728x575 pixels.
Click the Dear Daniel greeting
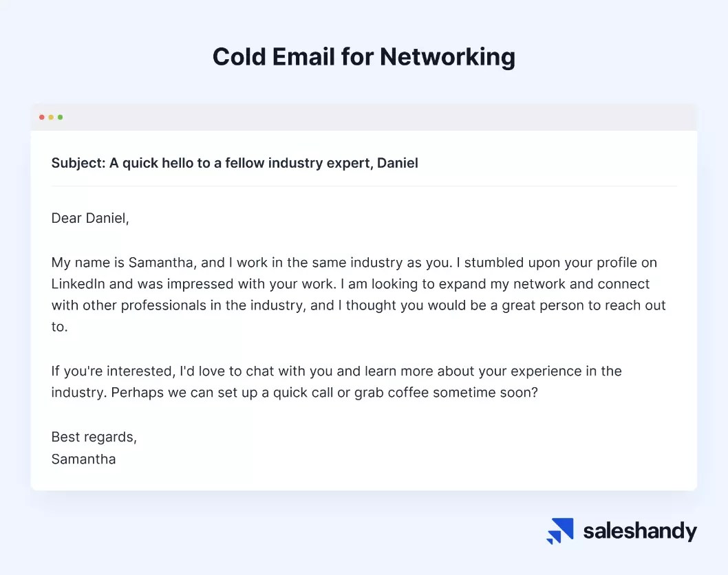tap(90, 218)
